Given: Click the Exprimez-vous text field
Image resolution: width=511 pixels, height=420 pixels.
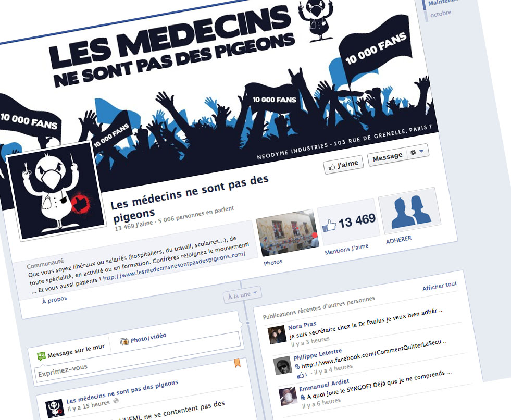Looking at the screenshot, I should (x=136, y=363).
